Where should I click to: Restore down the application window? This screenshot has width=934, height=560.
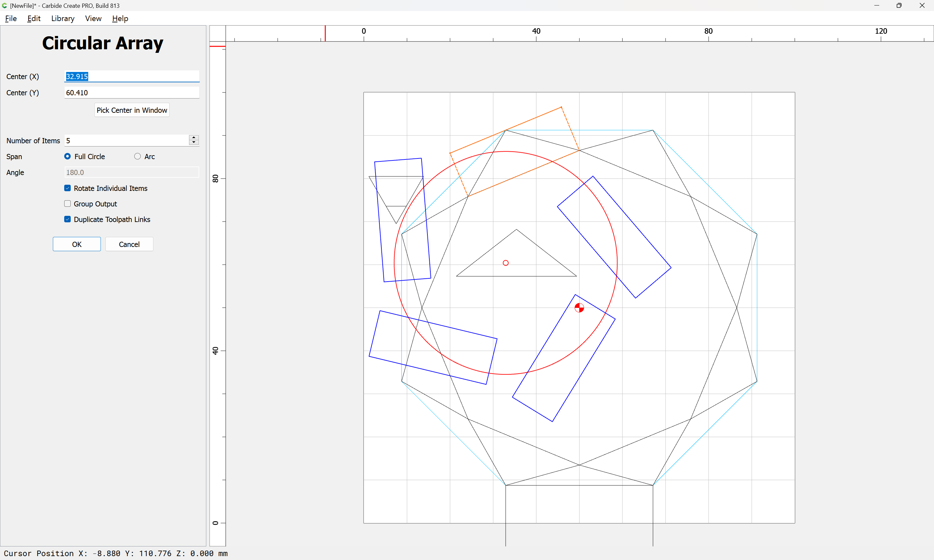(899, 6)
